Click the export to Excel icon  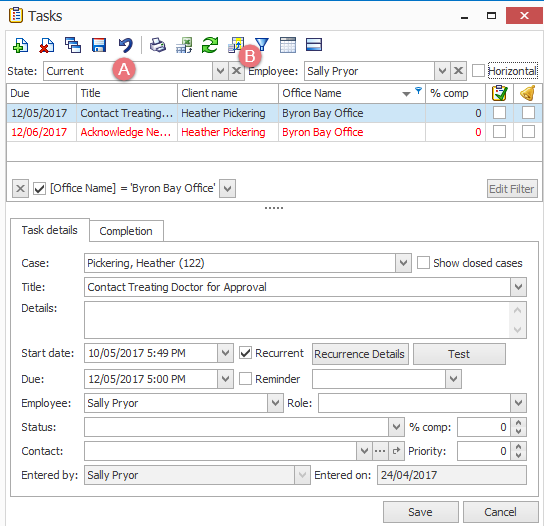point(184,45)
